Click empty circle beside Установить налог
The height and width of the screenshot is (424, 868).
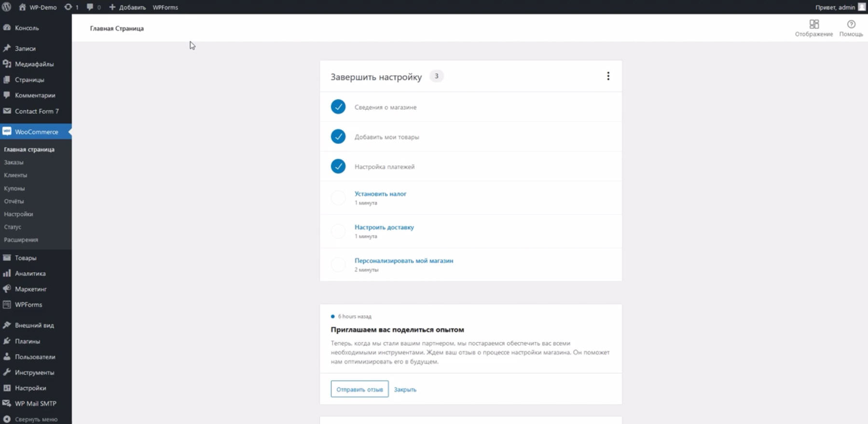[x=338, y=198]
